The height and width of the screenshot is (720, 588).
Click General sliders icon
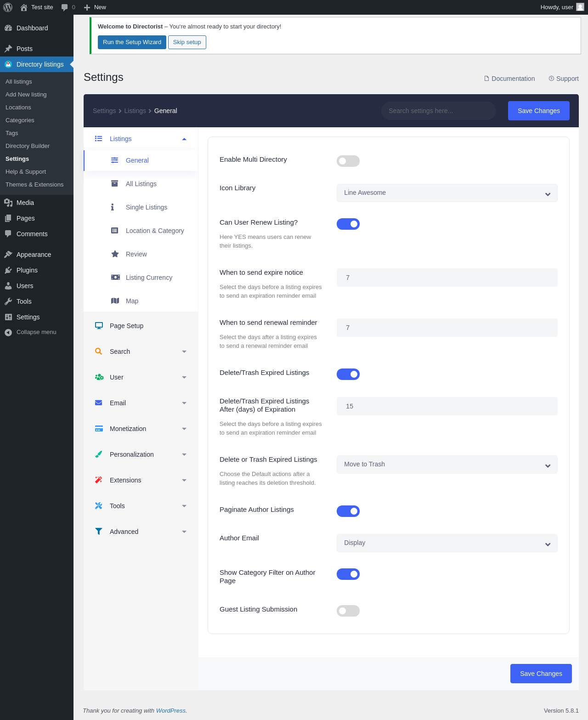[115, 160]
